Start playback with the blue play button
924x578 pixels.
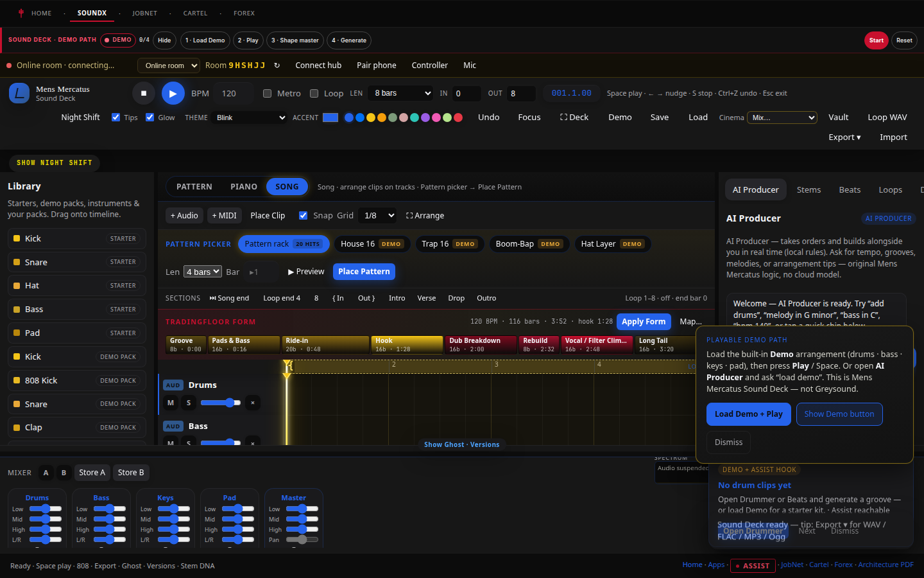tap(173, 93)
